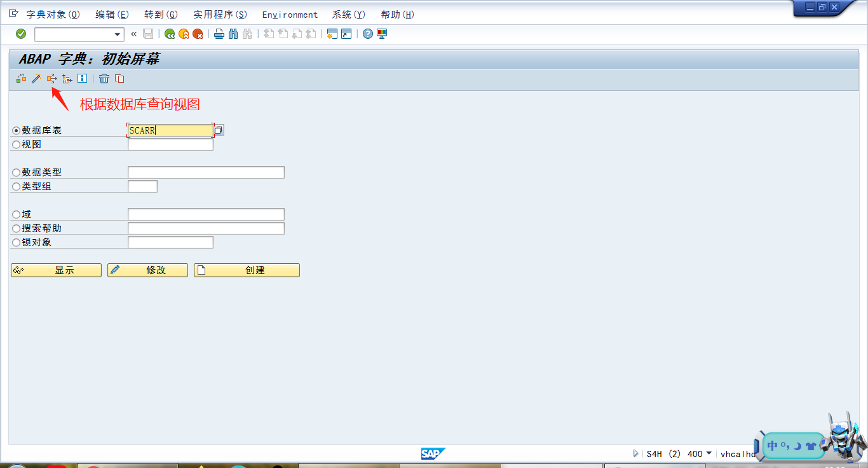Open a new GUI window via toolbar icon
Screen dimensions: 868x468
(x=332, y=34)
